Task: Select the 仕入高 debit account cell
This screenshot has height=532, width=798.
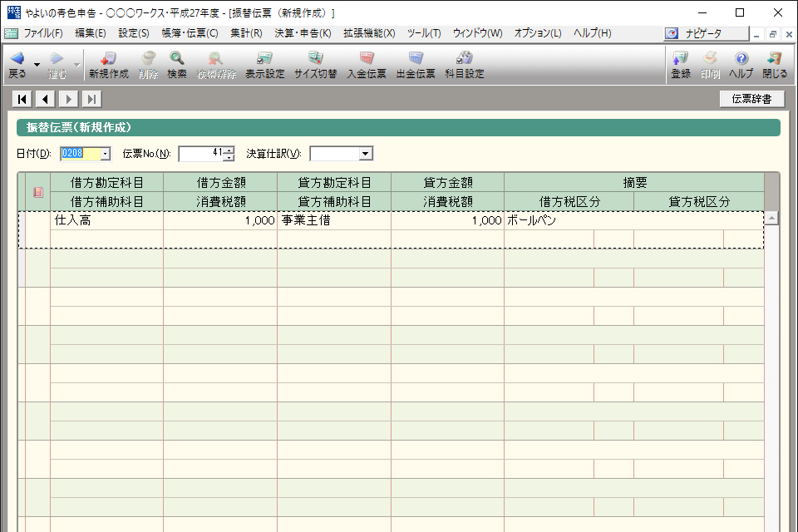Action: point(107,220)
